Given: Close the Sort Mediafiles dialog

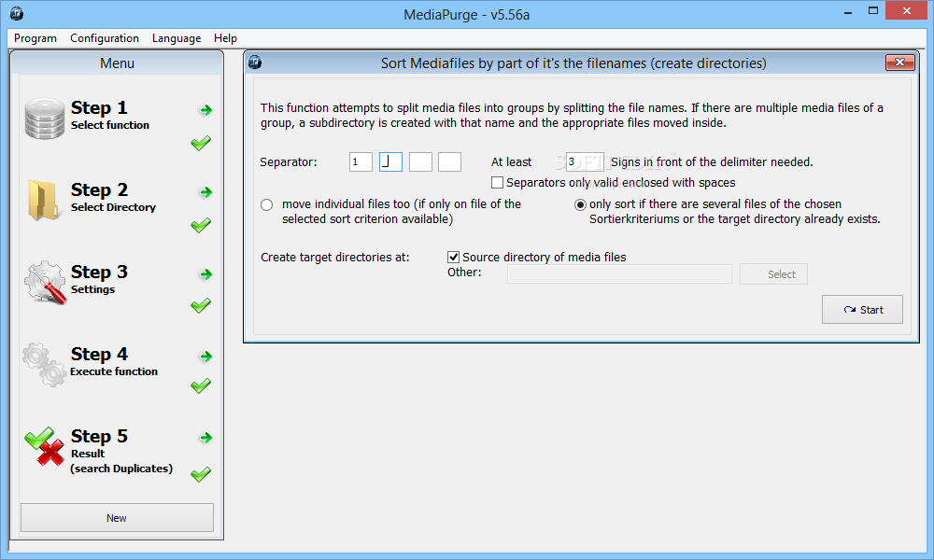Looking at the screenshot, I should (x=900, y=63).
